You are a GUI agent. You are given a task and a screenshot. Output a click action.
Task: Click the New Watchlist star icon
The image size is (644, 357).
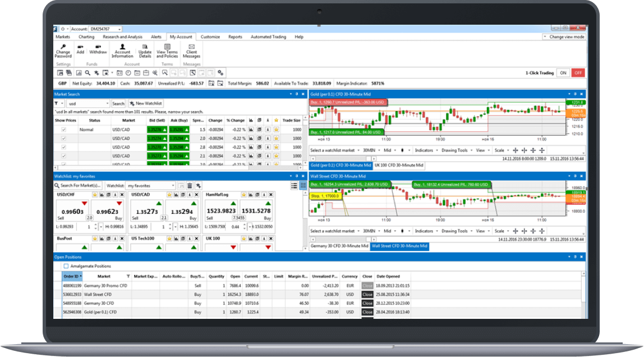click(x=131, y=103)
